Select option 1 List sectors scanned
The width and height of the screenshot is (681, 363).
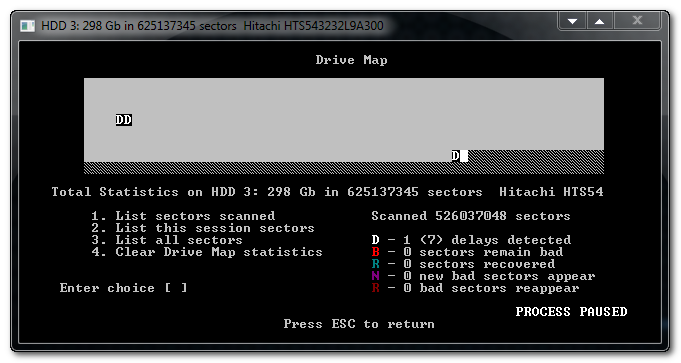pos(183,216)
